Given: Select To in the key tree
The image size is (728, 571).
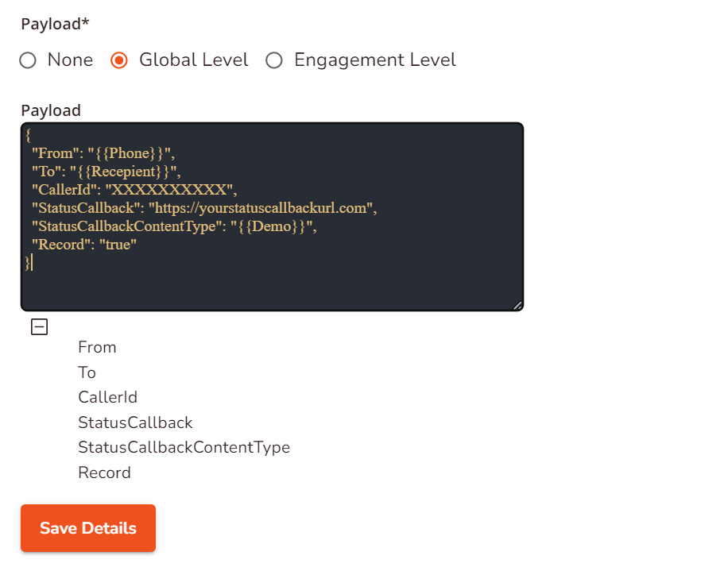Looking at the screenshot, I should tap(87, 372).
